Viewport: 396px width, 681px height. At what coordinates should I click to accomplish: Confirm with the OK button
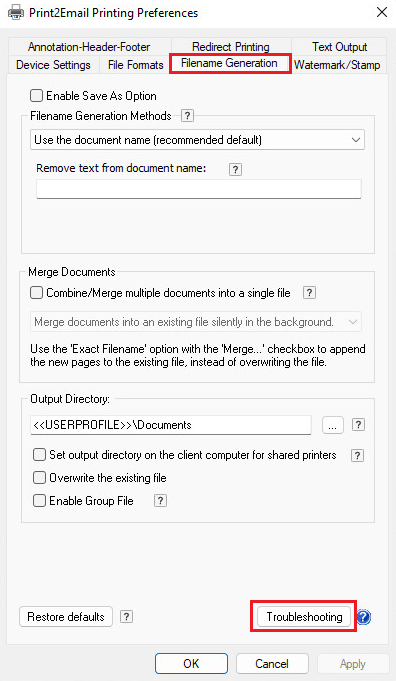point(191,664)
